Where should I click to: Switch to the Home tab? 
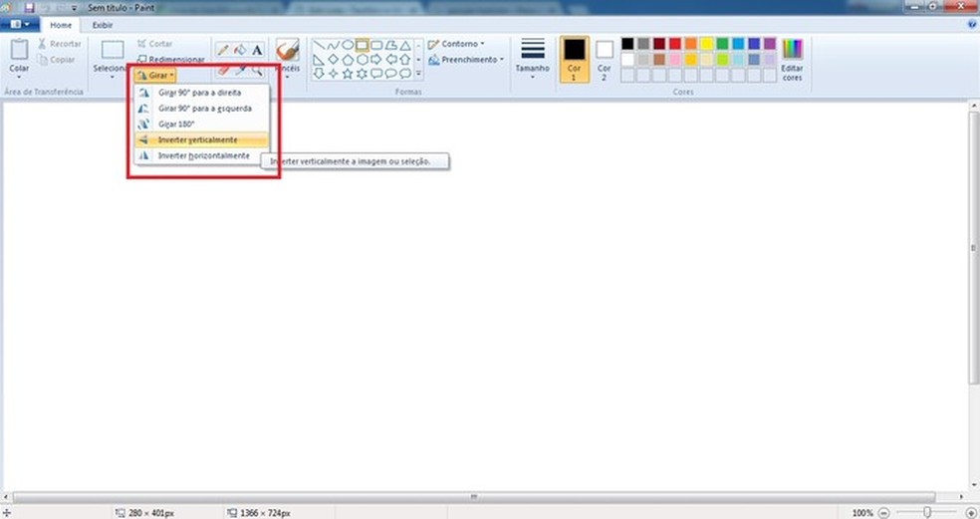click(x=61, y=25)
